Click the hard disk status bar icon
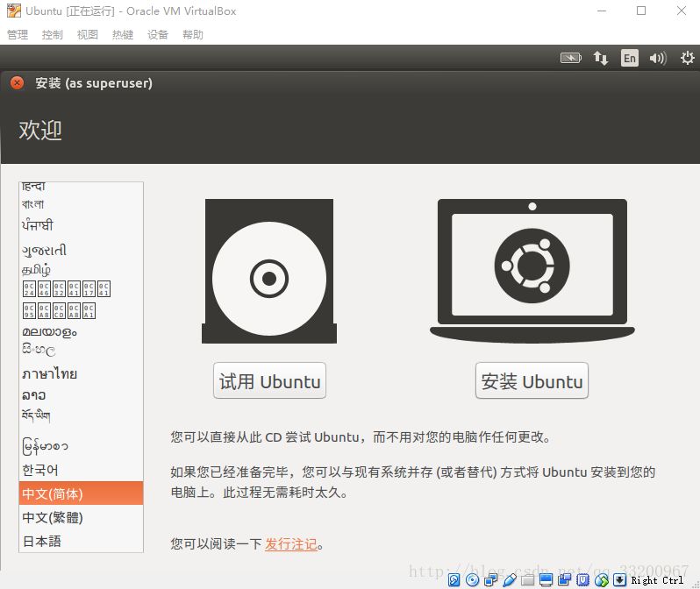This screenshot has width=700, height=589. pyautogui.click(x=454, y=579)
